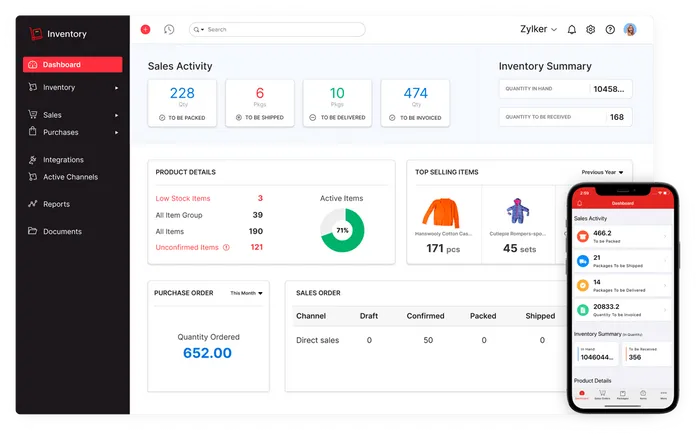This screenshot has width=700, height=434.
Task: Click the red quick-create plus icon
Action: 145,29
